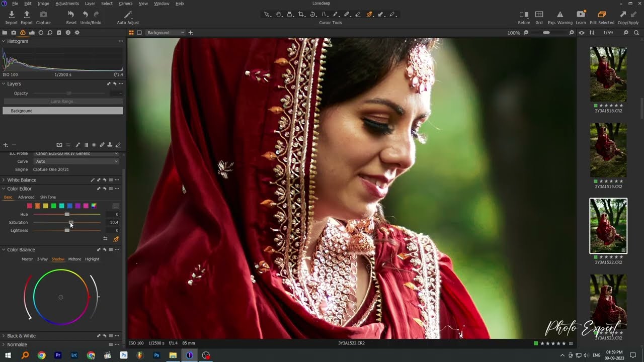Screen dimensions: 644x362
Task: Collapse the Color Editor panel
Action: 4,189
